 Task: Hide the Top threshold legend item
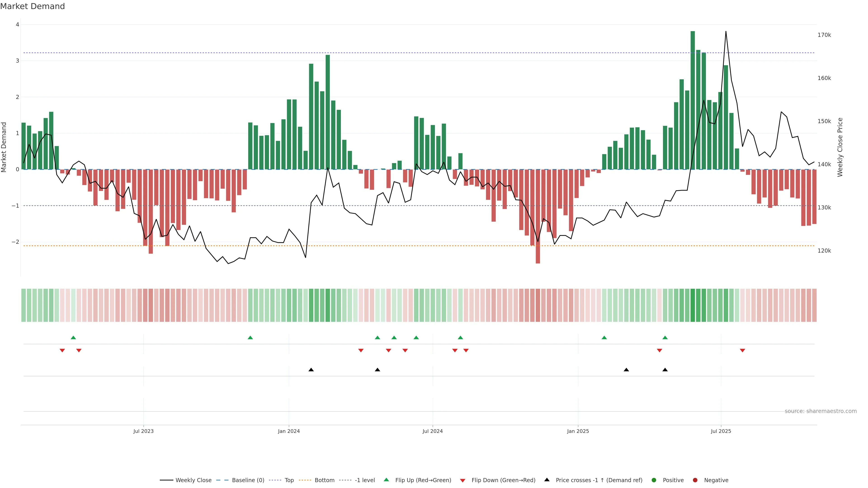pyautogui.click(x=289, y=480)
